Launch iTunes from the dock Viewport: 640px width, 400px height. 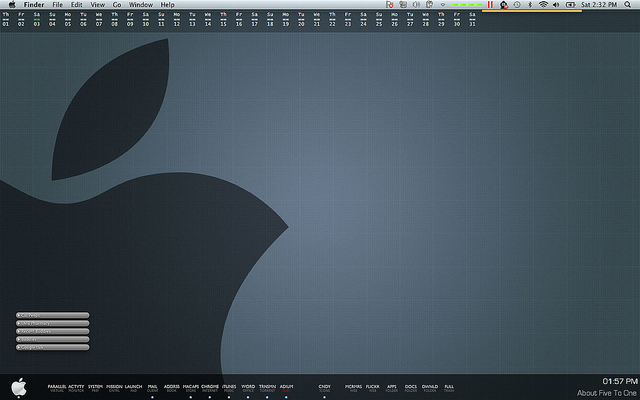[229, 388]
